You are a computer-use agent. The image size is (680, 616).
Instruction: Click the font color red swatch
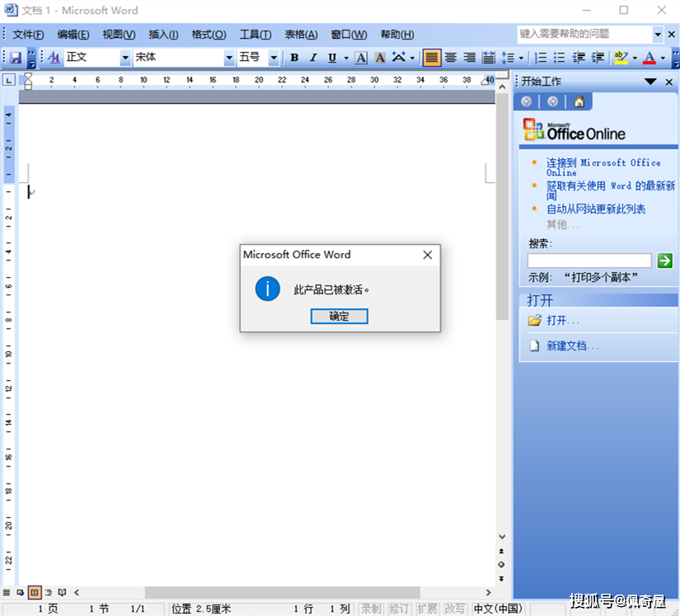[650, 59]
